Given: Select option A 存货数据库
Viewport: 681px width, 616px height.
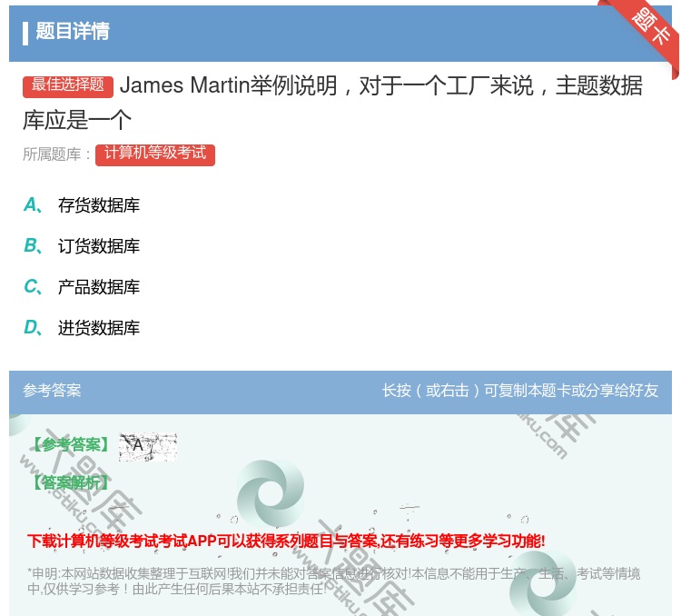Looking at the screenshot, I should click(x=82, y=205).
